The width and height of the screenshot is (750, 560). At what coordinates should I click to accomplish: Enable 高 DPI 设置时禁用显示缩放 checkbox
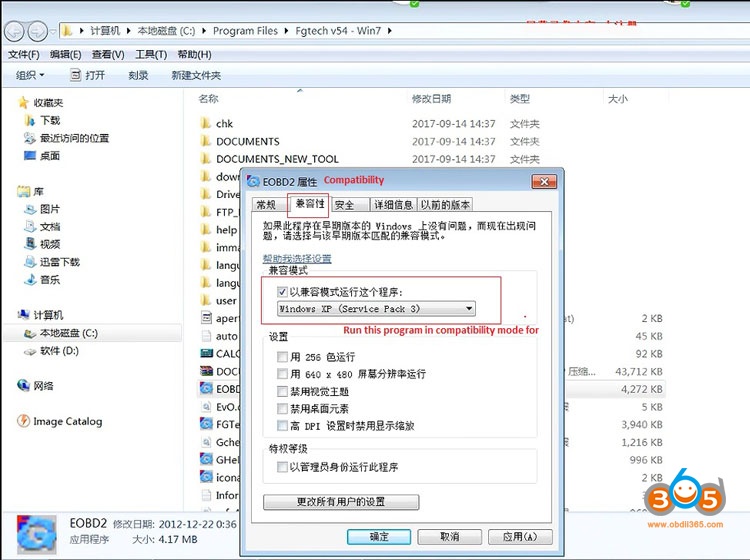click(282, 426)
